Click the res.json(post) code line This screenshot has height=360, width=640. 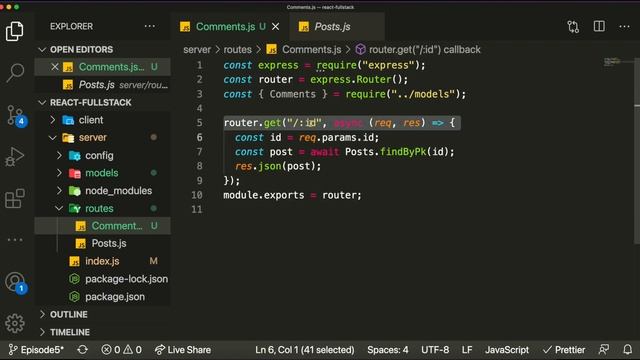(278, 166)
